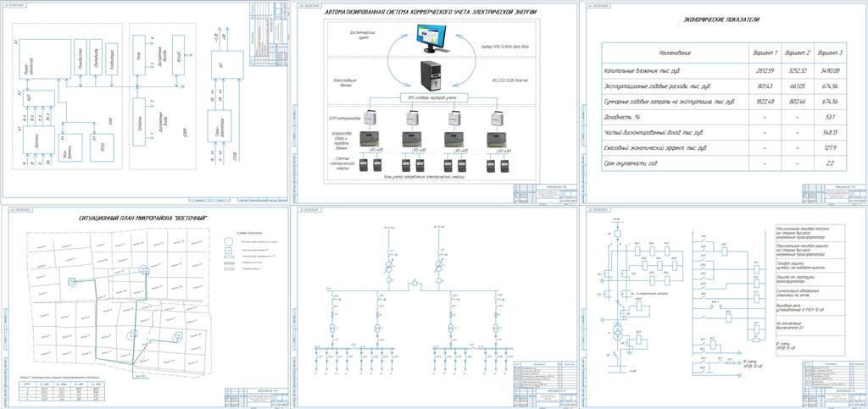Click the row label 'Капитальные вложения, тыс. руб'
Screen dimensions: 868x409
tap(644, 71)
